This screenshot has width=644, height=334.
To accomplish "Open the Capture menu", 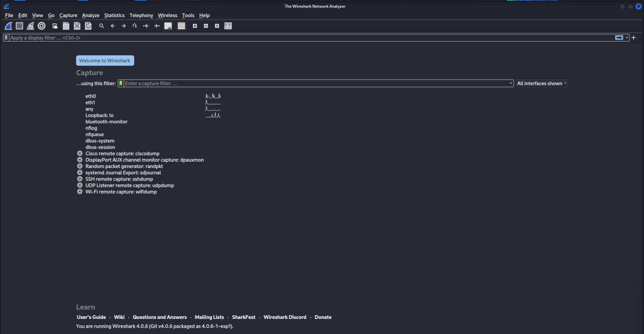I will pyautogui.click(x=68, y=15).
